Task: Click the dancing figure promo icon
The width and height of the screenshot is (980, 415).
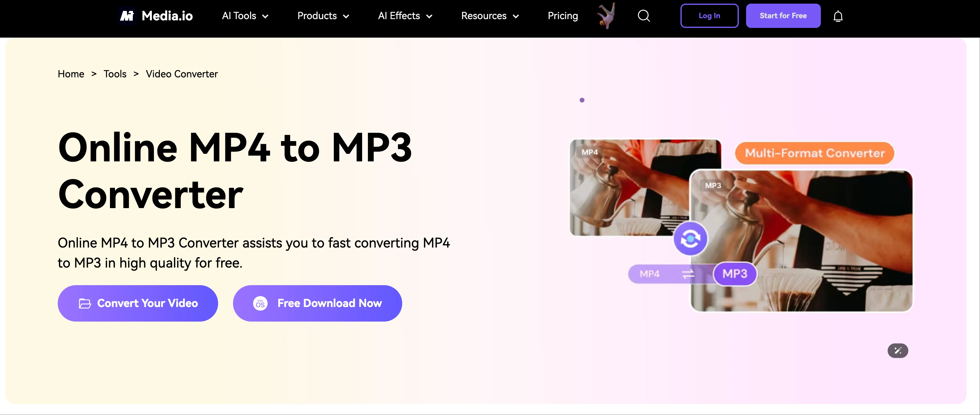Action: tap(606, 15)
